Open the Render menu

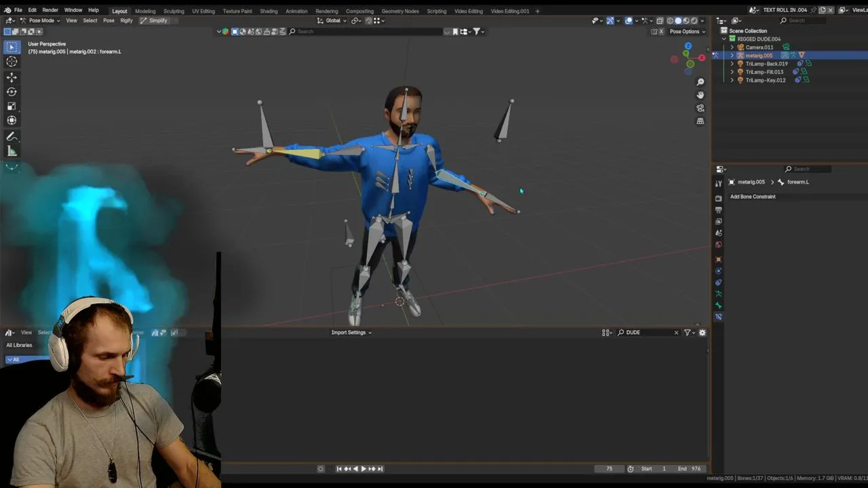tap(50, 10)
